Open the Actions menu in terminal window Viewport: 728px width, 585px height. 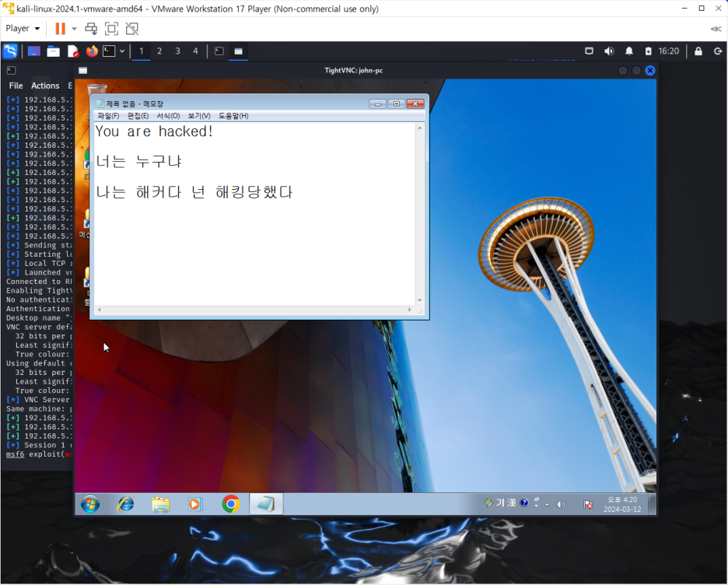click(x=45, y=86)
